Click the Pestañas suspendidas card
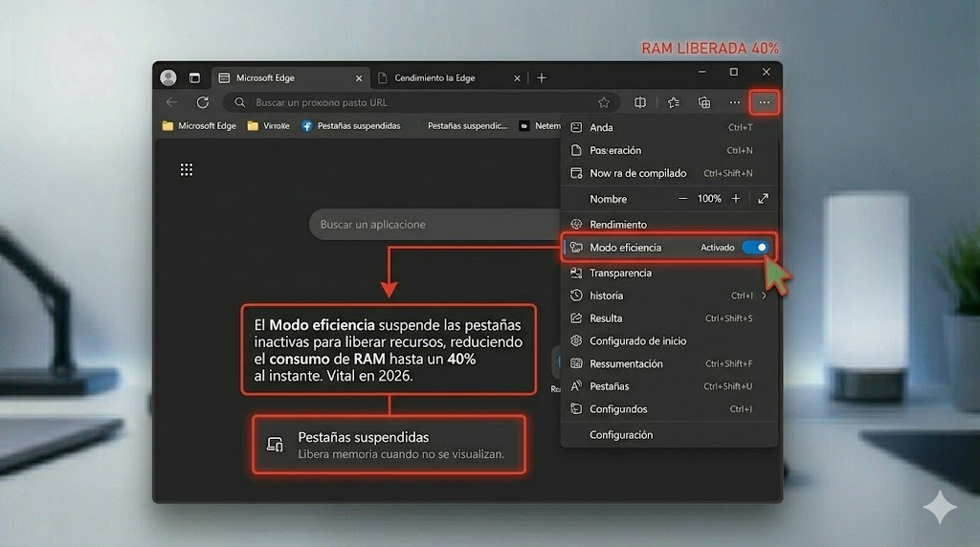980x547 pixels. click(389, 445)
